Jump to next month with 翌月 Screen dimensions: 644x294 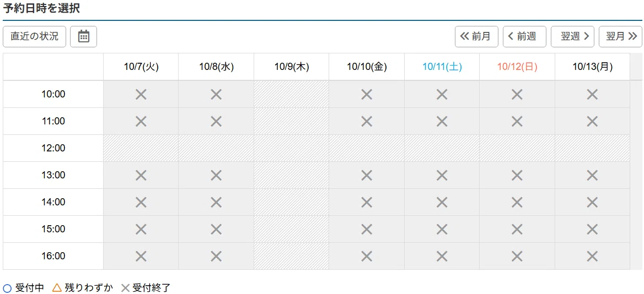coord(621,36)
